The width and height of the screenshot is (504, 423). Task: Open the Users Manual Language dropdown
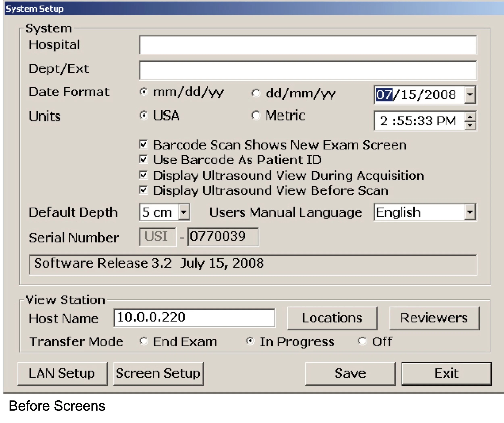pos(470,212)
